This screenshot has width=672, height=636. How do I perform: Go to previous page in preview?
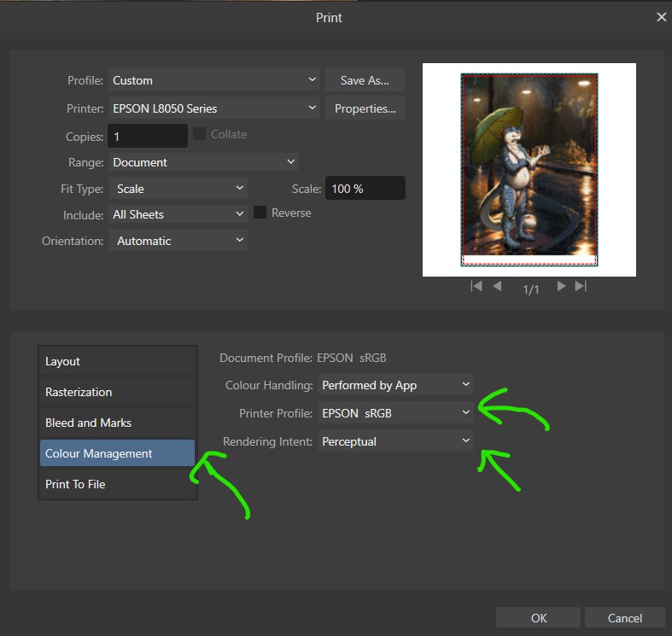pos(497,287)
